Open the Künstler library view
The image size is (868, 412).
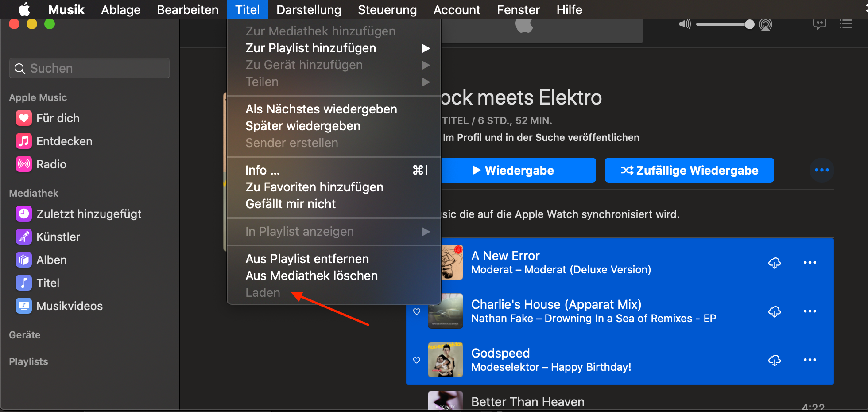48,237
